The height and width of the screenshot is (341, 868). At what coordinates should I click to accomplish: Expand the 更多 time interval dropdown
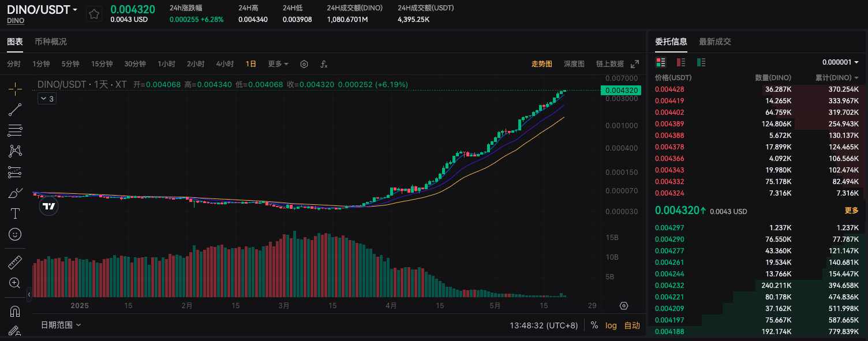[278, 64]
